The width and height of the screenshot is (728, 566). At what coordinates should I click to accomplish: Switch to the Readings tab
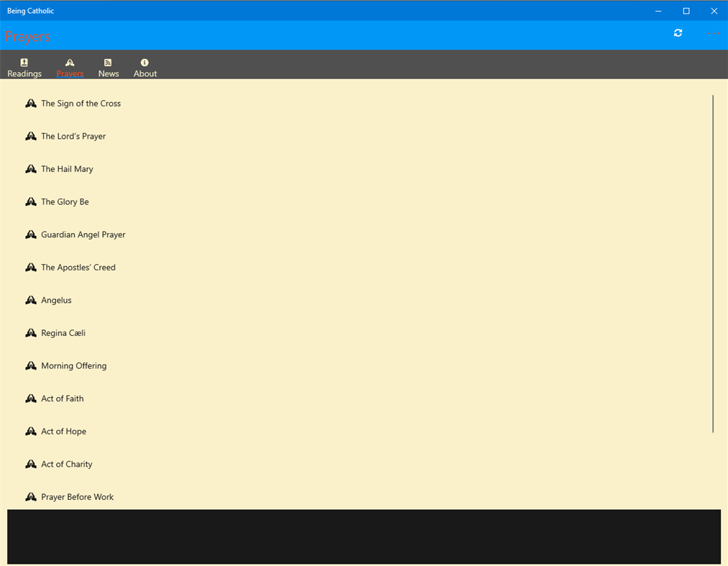(x=24, y=67)
